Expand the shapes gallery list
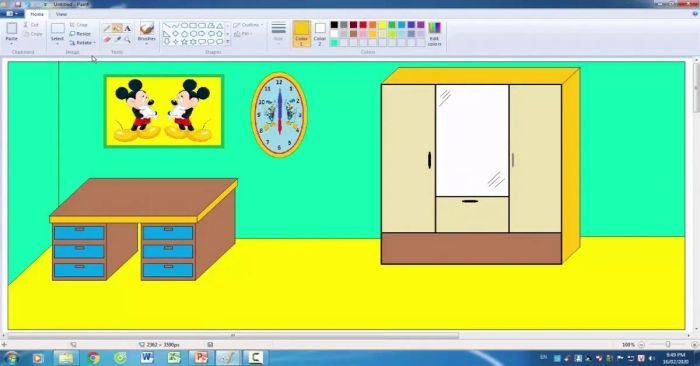The width and height of the screenshot is (700, 366). (228, 42)
